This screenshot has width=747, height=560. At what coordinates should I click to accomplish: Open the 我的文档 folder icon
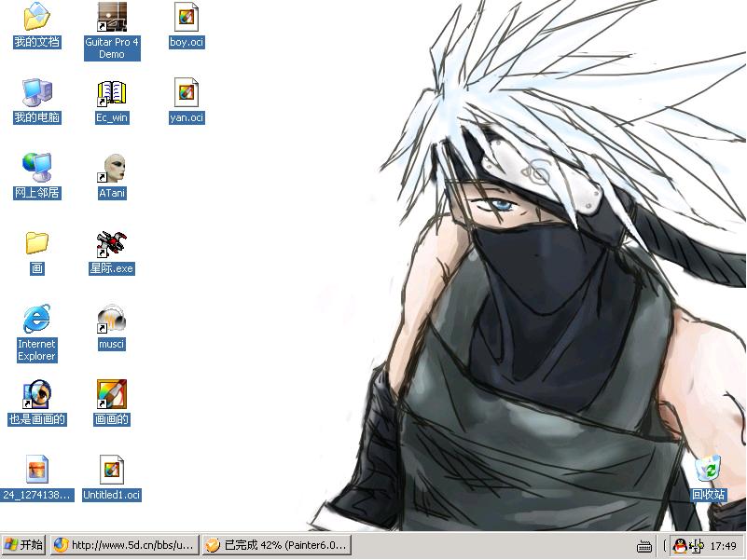(36, 17)
